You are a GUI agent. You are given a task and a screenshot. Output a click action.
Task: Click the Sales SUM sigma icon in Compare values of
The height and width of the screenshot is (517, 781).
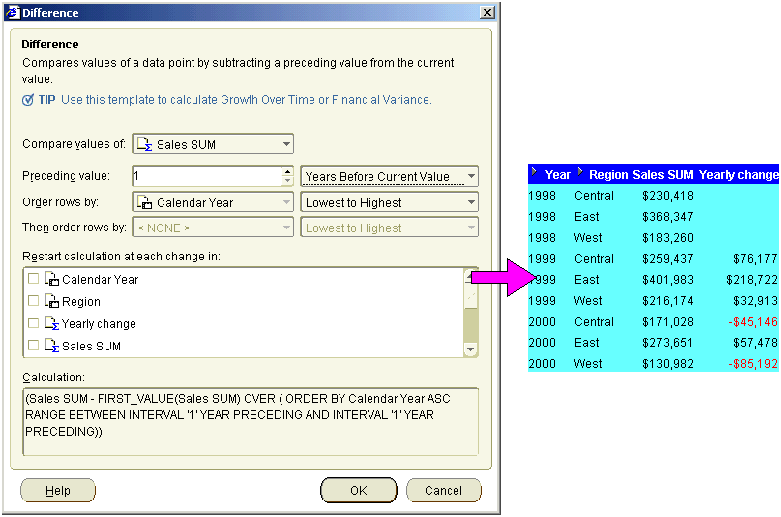pyautogui.click(x=144, y=144)
